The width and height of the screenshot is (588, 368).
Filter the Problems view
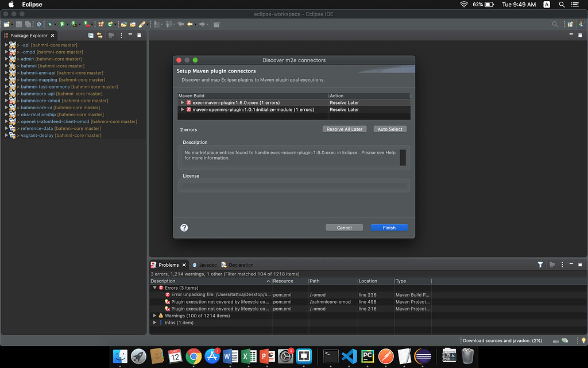tap(540, 264)
